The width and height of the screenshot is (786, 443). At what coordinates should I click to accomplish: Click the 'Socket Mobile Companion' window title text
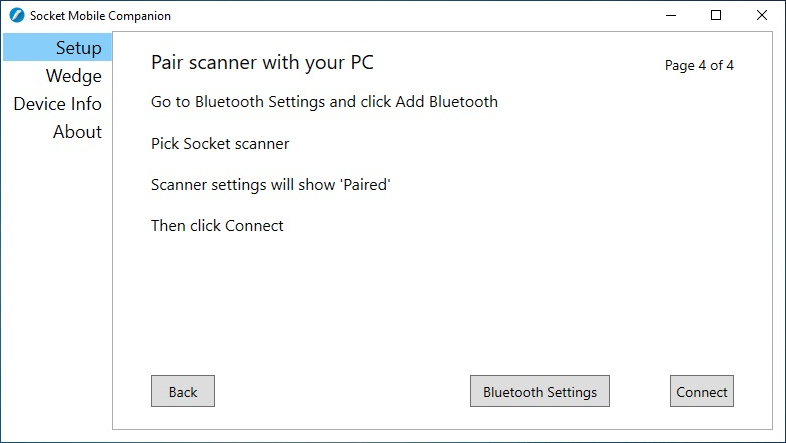[x=100, y=16]
